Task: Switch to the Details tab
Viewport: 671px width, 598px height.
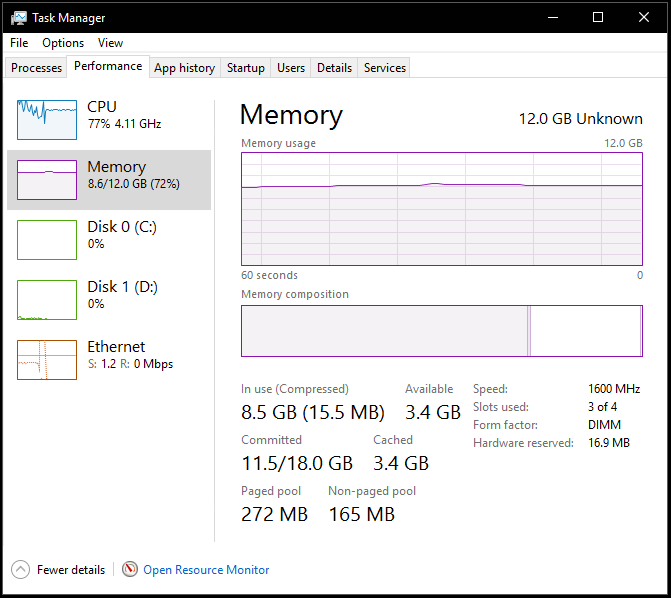Action: (334, 68)
